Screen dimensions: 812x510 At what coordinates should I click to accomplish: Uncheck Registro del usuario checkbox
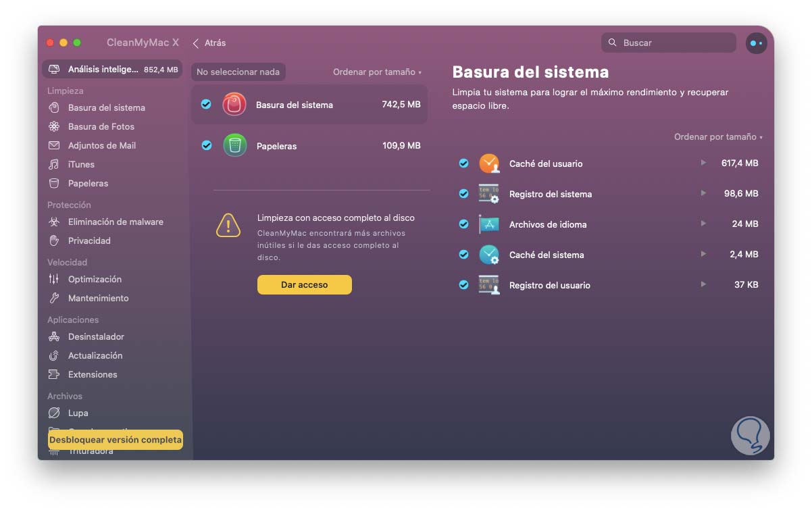[x=463, y=284]
